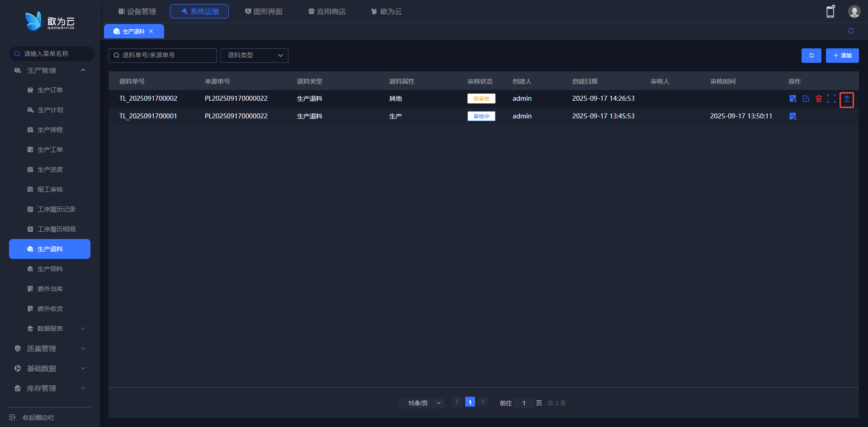Open the 15条/页 page size dropdown
868x427 pixels.
(421, 403)
